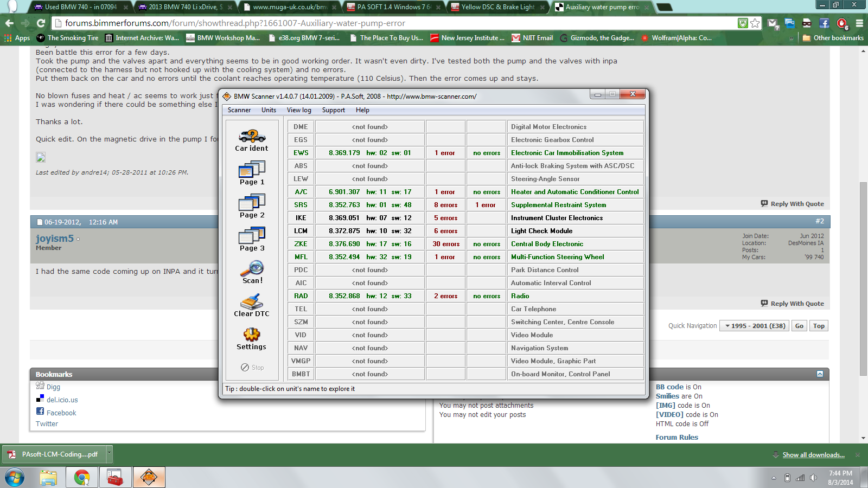Viewport: 868px width, 488px height.
Task: Click the Light Check Module description
Action: point(541,231)
